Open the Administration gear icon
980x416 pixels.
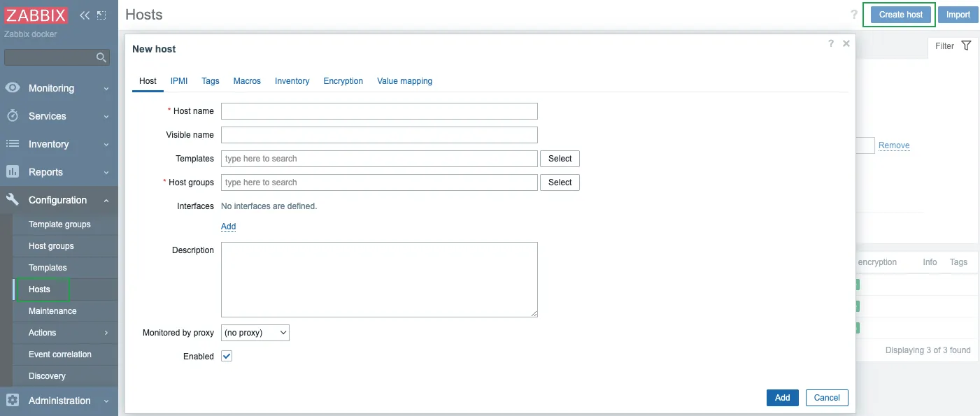click(13, 401)
